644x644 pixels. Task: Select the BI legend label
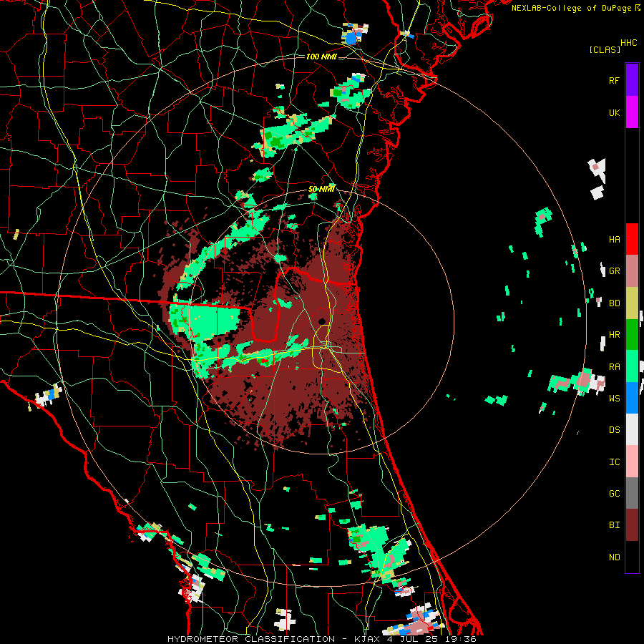(x=614, y=525)
